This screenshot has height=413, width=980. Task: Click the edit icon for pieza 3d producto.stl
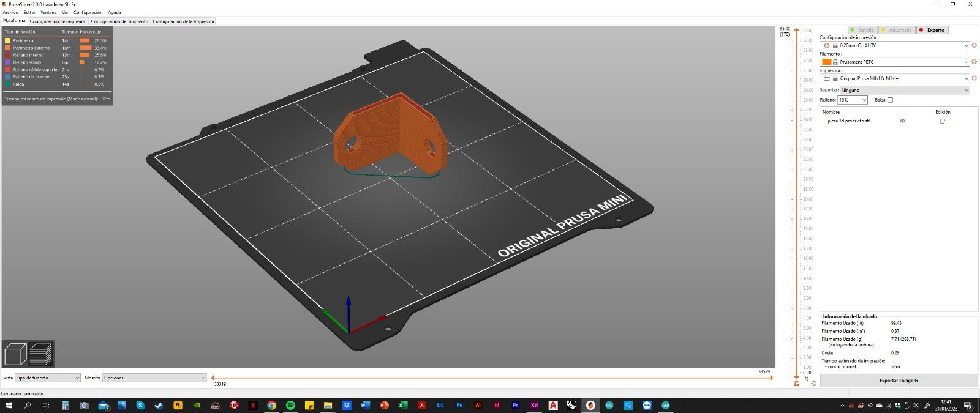tap(943, 121)
